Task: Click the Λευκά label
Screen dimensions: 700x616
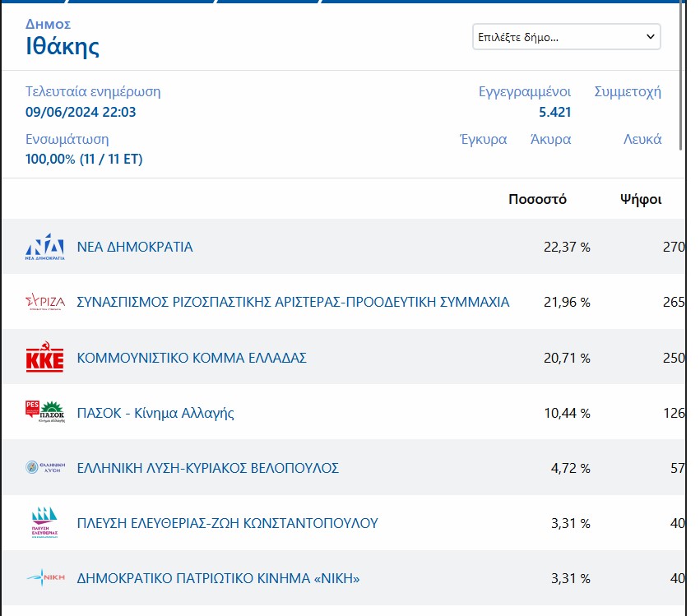Action: (x=642, y=139)
